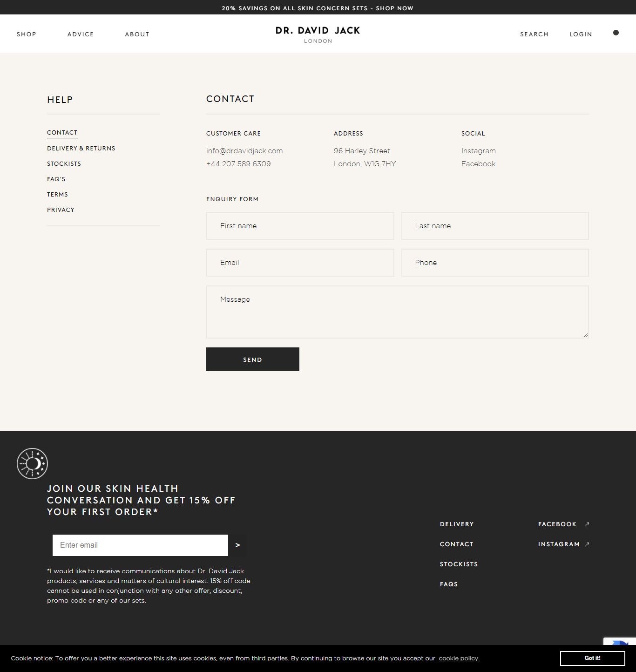
Task: Click the Send button
Action: (253, 360)
